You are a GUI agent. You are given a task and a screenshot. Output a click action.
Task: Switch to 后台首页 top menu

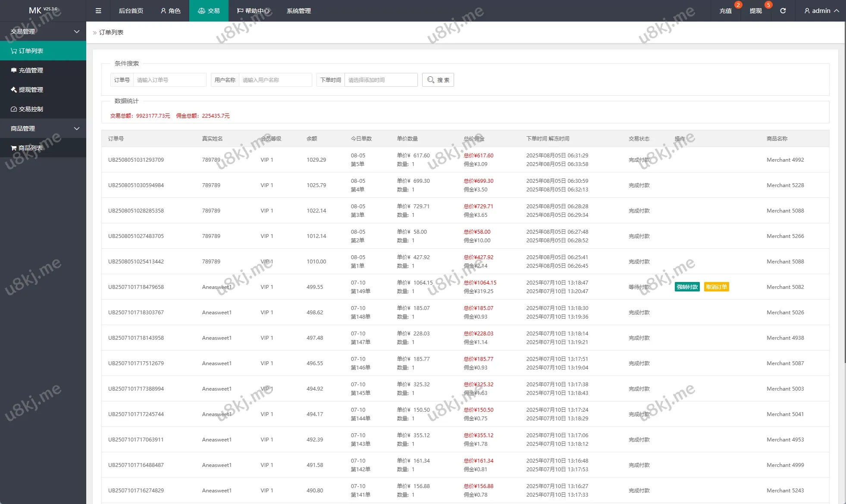pyautogui.click(x=131, y=11)
